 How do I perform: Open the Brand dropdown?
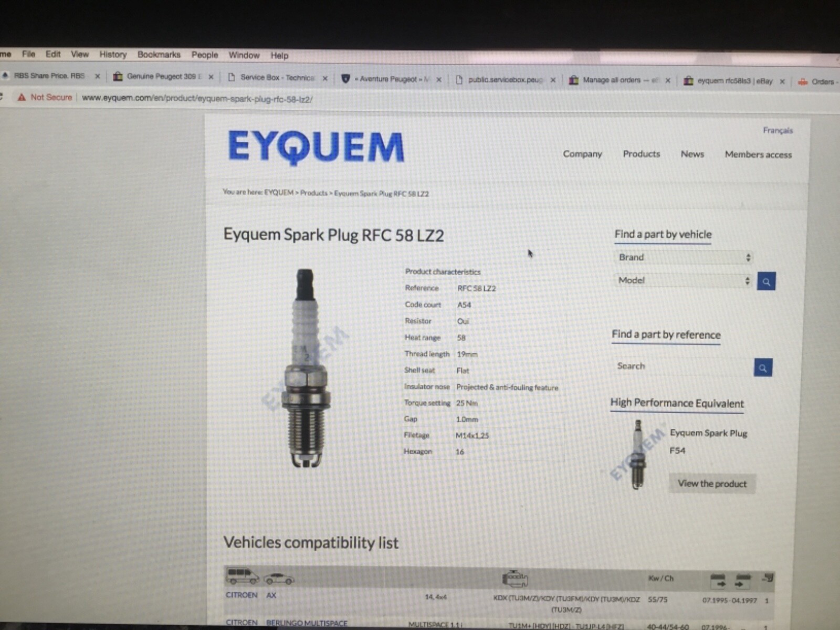coord(684,257)
